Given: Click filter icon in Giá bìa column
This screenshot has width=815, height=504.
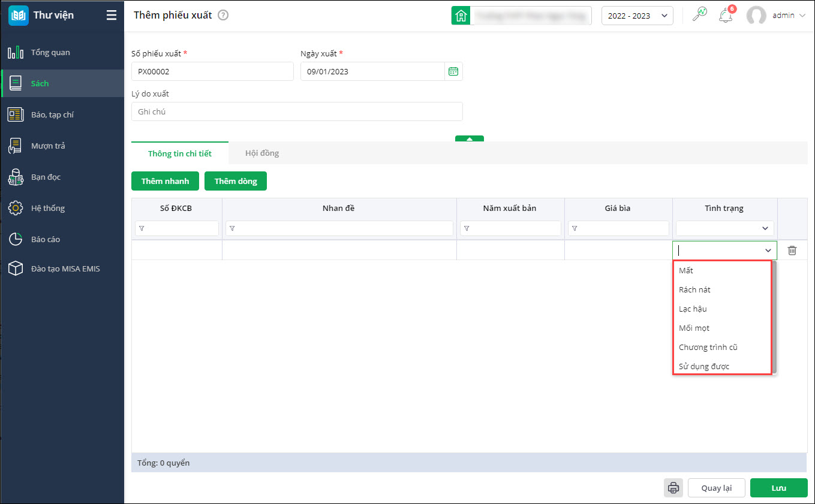Looking at the screenshot, I should click(x=575, y=228).
